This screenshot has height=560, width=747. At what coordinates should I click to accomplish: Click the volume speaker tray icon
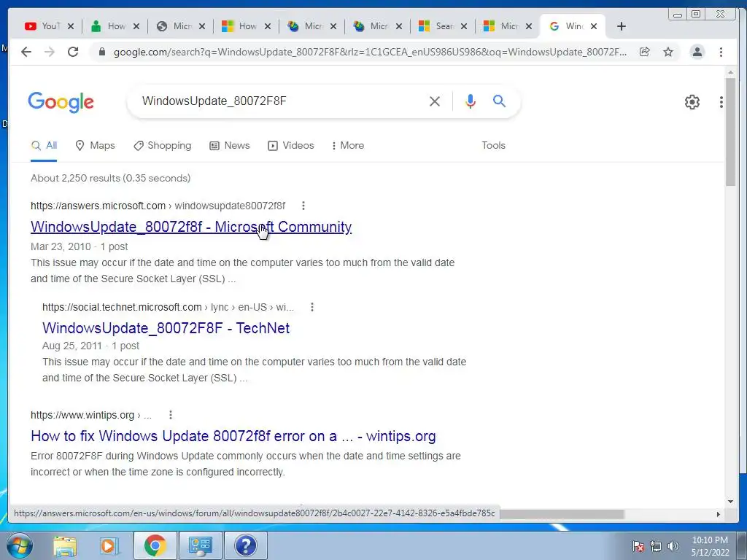tap(673, 546)
